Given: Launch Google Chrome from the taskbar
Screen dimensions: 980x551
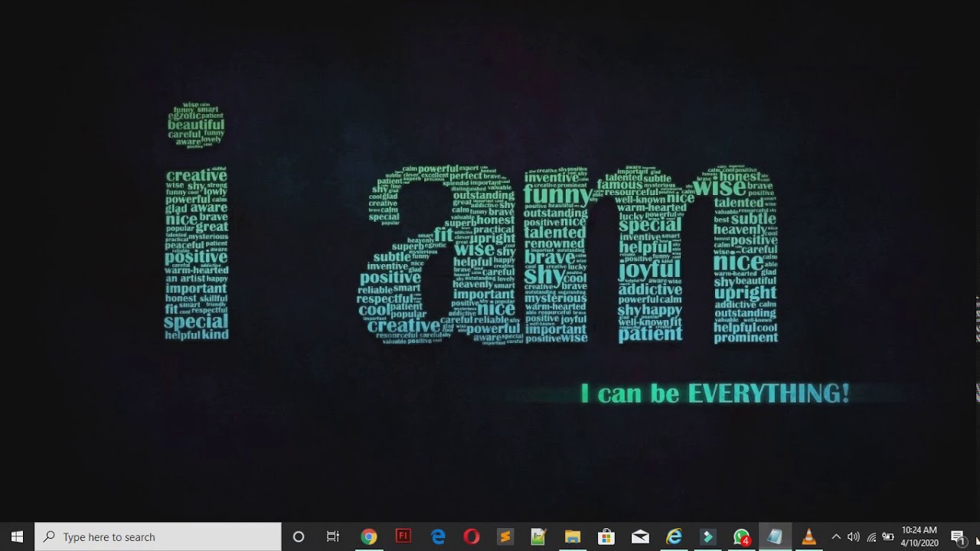Looking at the screenshot, I should 369,536.
